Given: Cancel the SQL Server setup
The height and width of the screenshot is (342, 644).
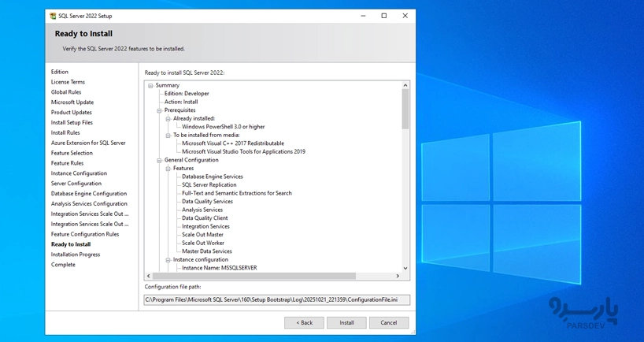Looking at the screenshot, I should coord(388,322).
